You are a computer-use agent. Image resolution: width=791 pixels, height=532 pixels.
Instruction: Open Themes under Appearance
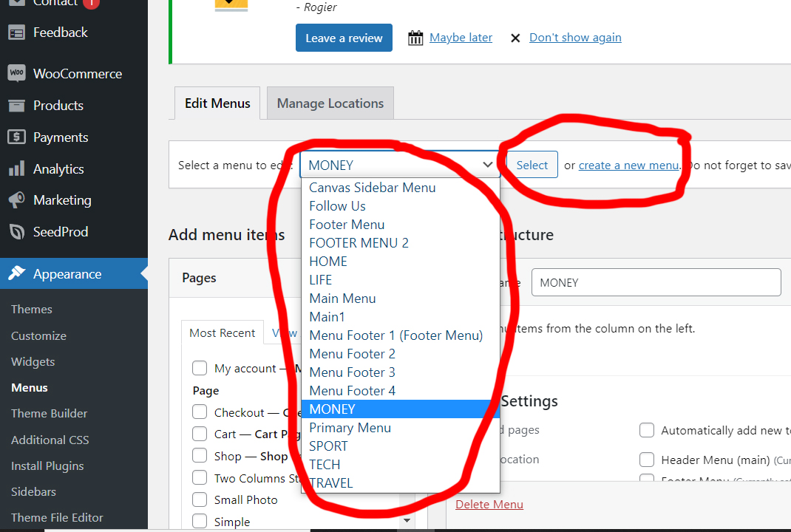(x=31, y=309)
